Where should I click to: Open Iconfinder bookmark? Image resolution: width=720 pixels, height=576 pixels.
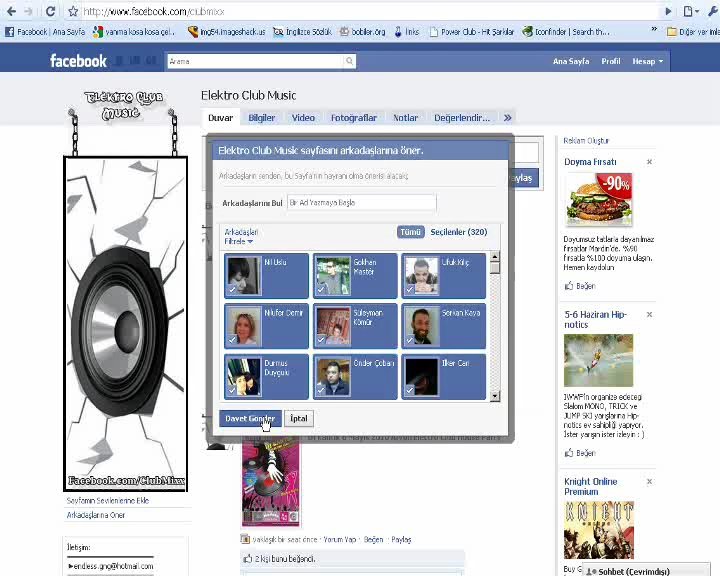point(566,32)
